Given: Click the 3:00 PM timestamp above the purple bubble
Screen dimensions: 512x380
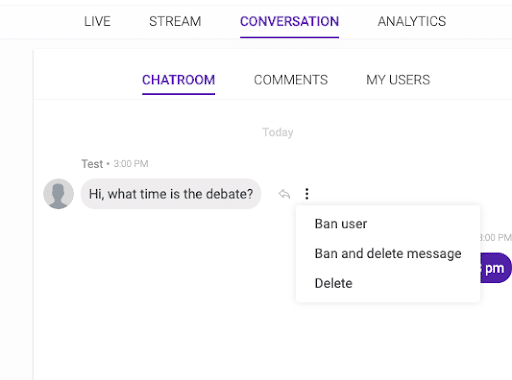Looking at the screenshot, I should pyautogui.click(x=496, y=237).
